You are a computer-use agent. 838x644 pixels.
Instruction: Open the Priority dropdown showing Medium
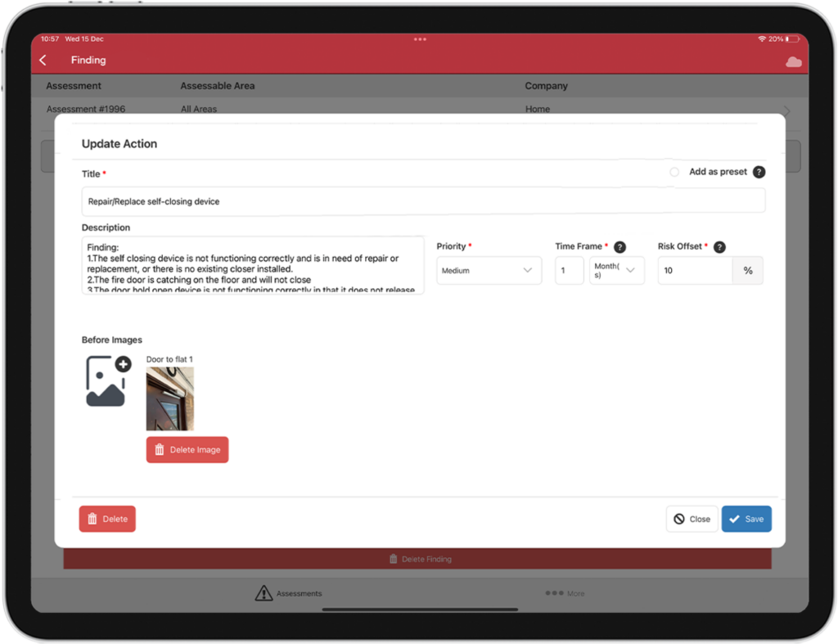tap(489, 270)
